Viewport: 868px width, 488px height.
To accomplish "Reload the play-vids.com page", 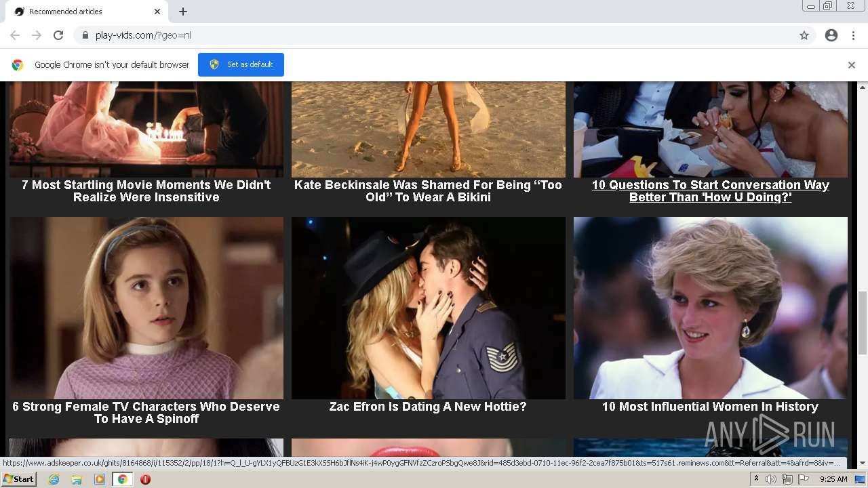I will click(58, 35).
